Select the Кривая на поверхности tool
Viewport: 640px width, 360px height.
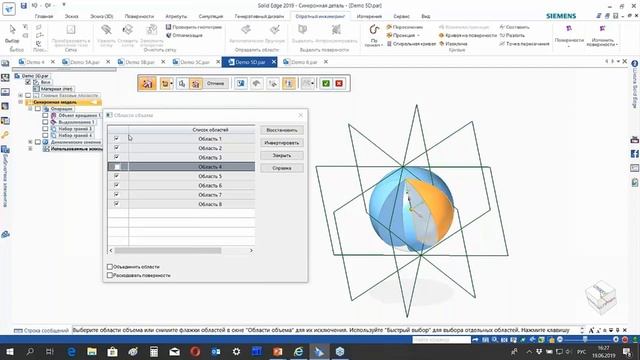pos(468,36)
